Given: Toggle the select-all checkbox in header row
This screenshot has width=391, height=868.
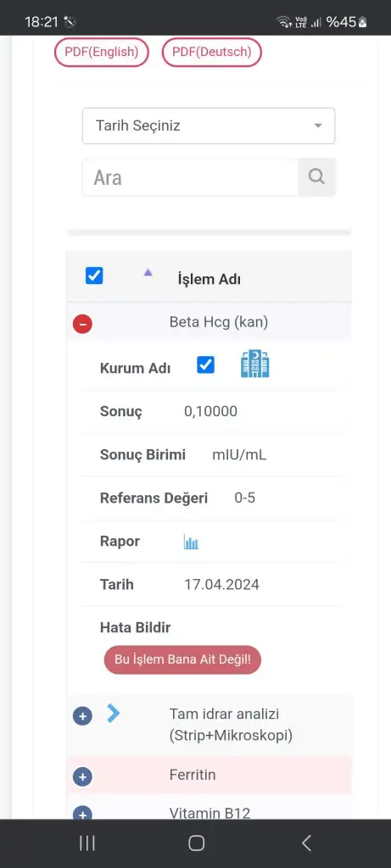Looking at the screenshot, I should point(94,275).
